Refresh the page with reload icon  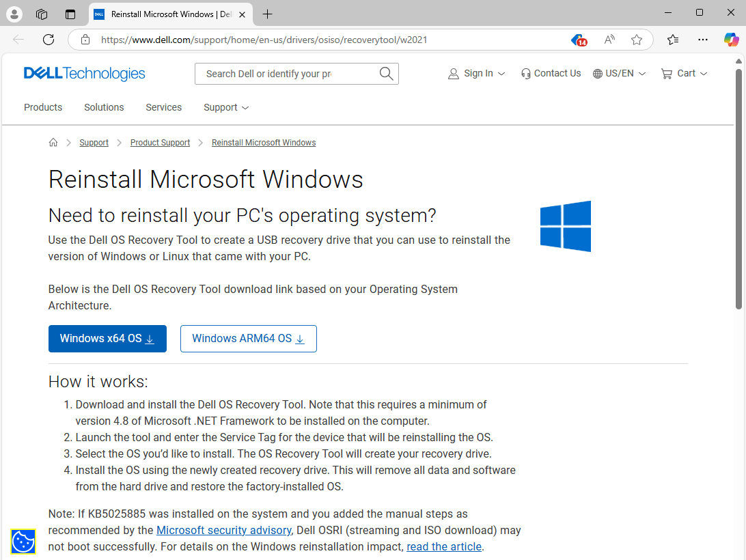coord(49,40)
